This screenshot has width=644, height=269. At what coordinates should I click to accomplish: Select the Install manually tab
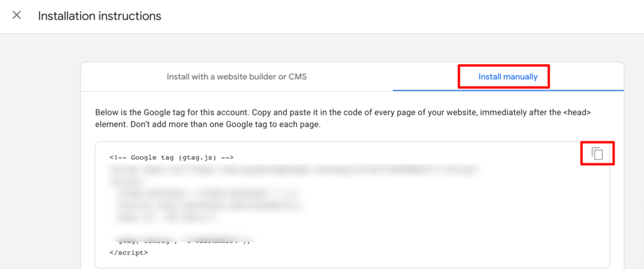(x=508, y=77)
